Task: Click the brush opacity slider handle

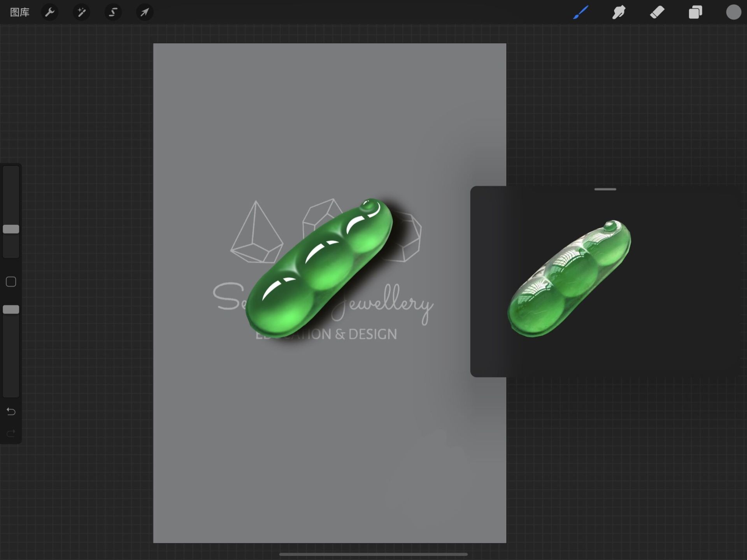Action: [x=11, y=309]
